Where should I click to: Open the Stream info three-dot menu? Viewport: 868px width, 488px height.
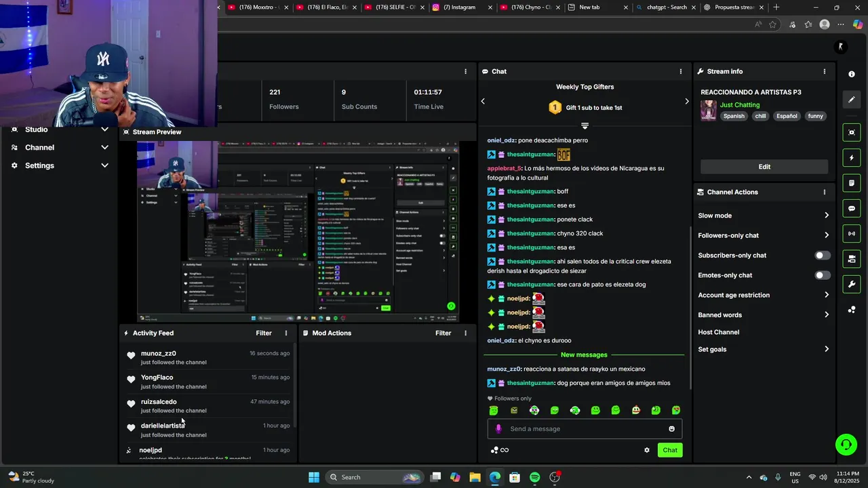coord(825,71)
